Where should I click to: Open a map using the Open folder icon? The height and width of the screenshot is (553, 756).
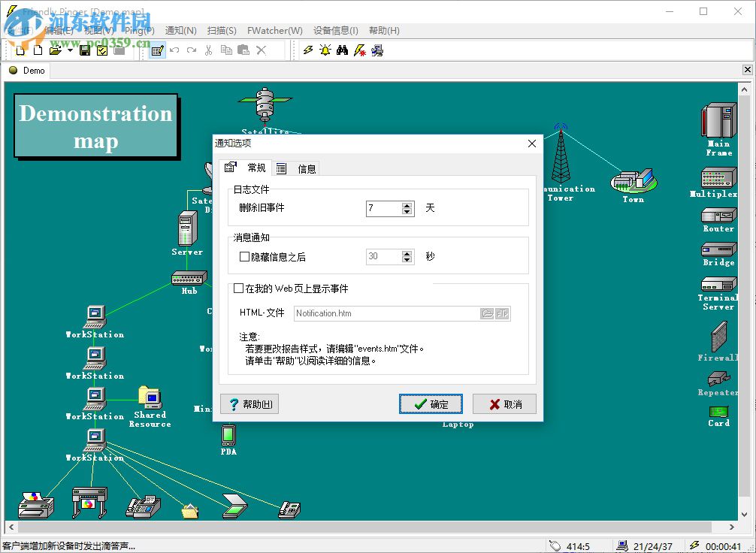pos(54,50)
